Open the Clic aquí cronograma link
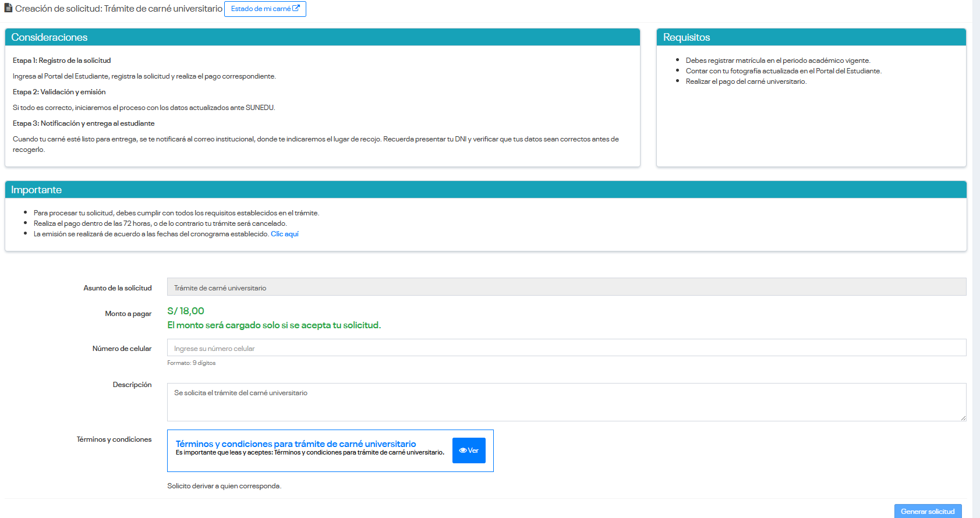 point(285,234)
